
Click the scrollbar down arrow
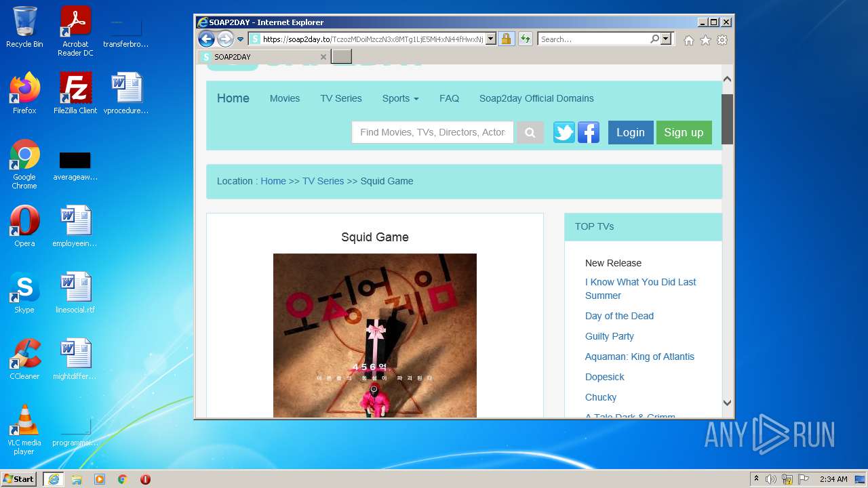(727, 403)
